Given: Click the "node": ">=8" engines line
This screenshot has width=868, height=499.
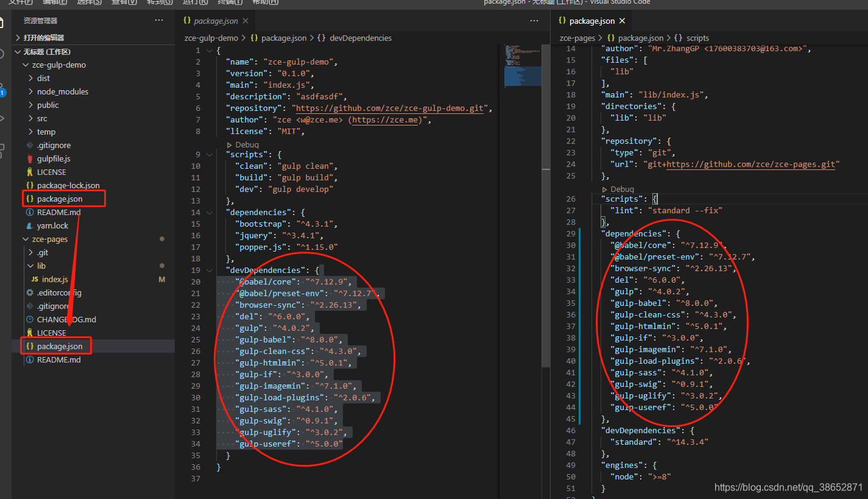Looking at the screenshot, I should pyautogui.click(x=641, y=476).
